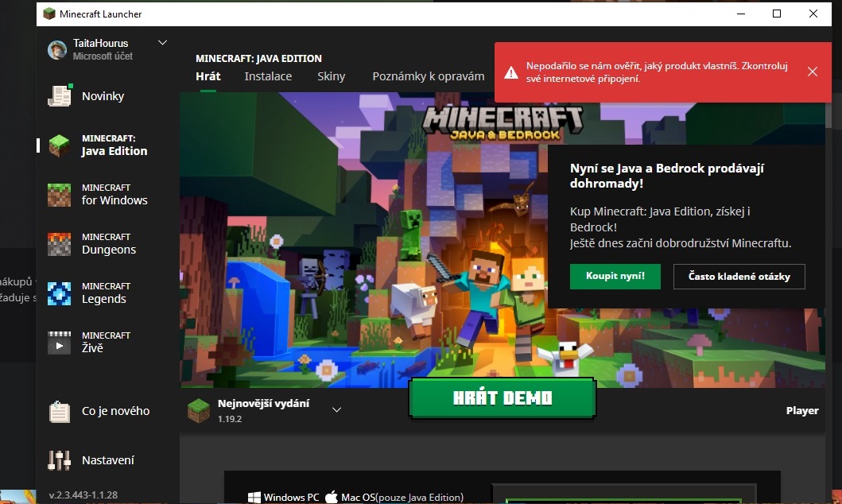The height and width of the screenshot is (504, 842).
Task: Open the Minecraft Živě play icon
Action: (59, 343)
